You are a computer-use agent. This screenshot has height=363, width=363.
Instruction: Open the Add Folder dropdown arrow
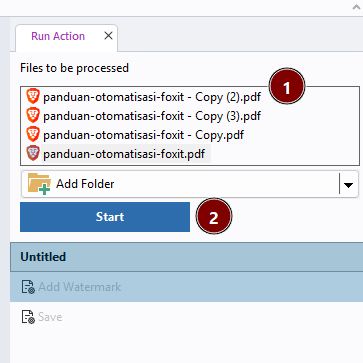(x=348, y=185)
